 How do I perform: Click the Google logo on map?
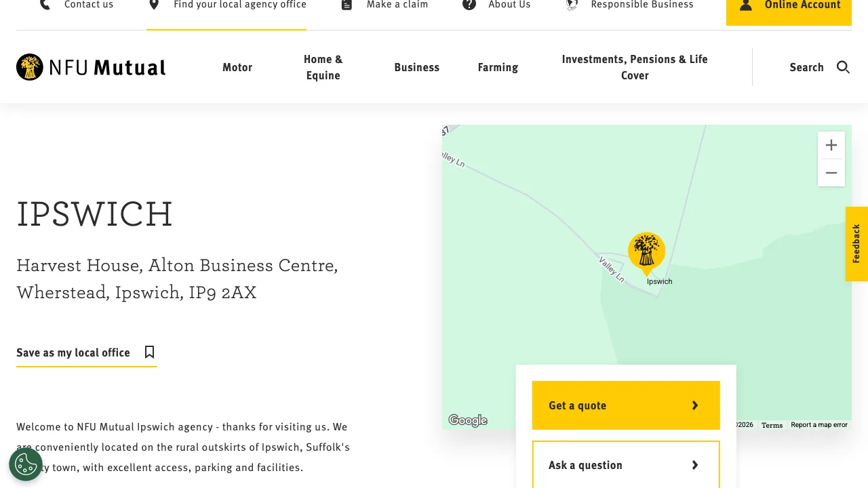tap(468, 421)
